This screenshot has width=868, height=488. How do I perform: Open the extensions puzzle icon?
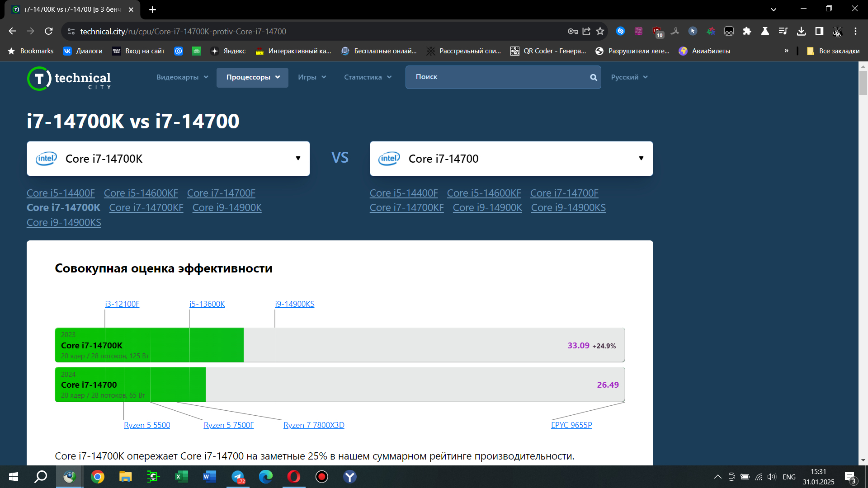point(747,31)
